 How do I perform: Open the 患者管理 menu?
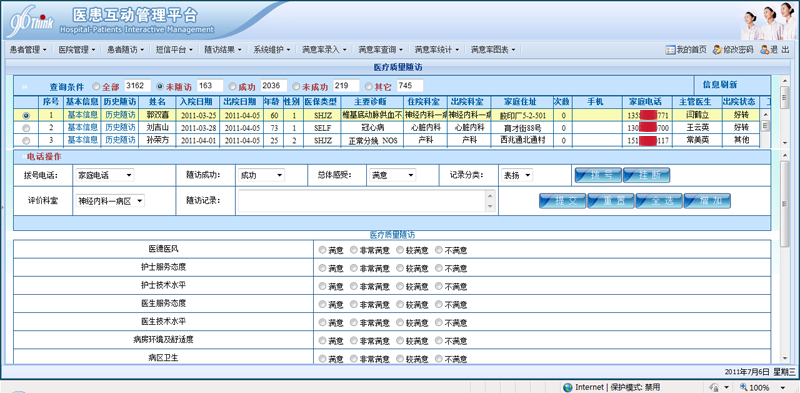coord(28,50)
